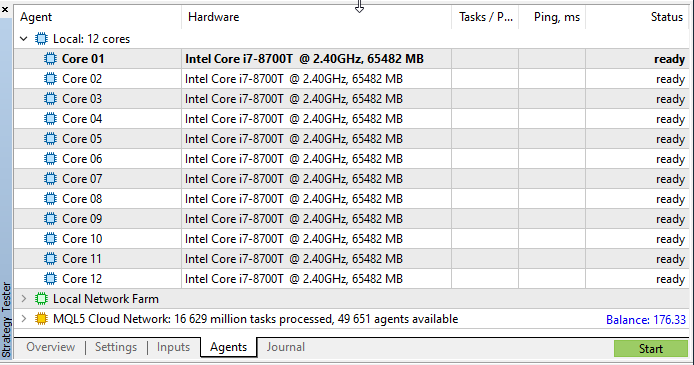Switch to the Overview tab

coord(50,347)
